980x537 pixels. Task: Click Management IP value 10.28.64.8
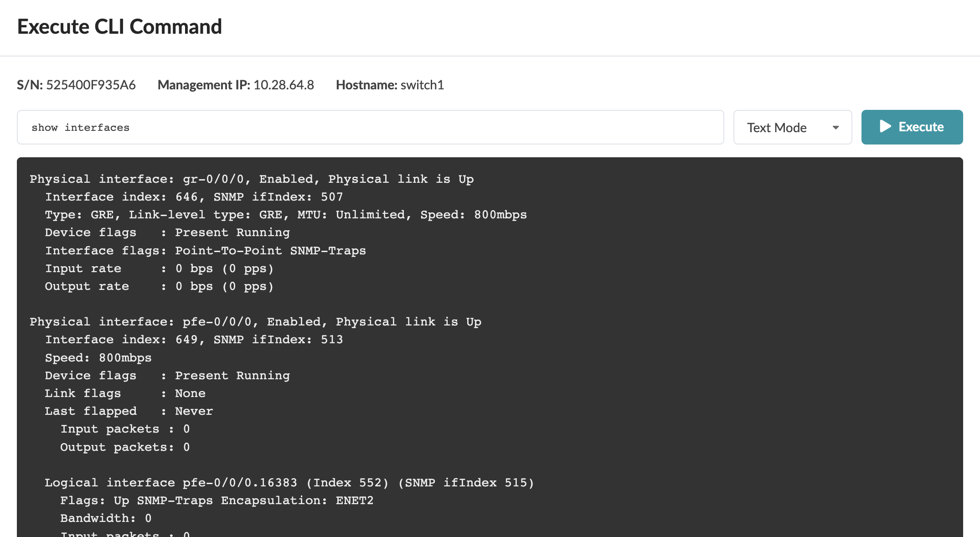pos(284,85)
